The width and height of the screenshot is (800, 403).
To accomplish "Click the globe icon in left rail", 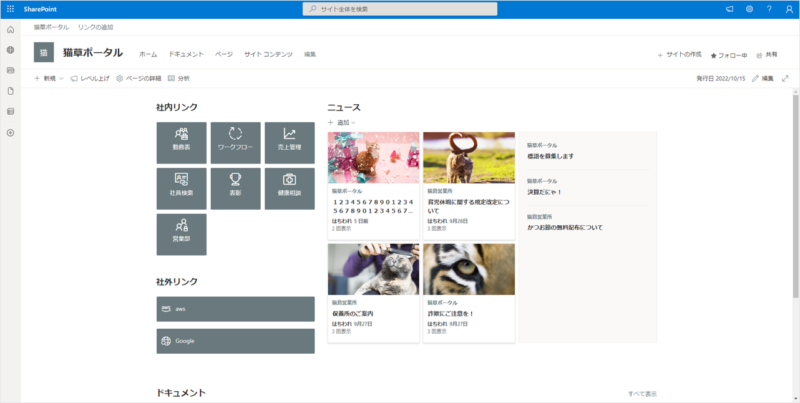I will click(10, 50).
